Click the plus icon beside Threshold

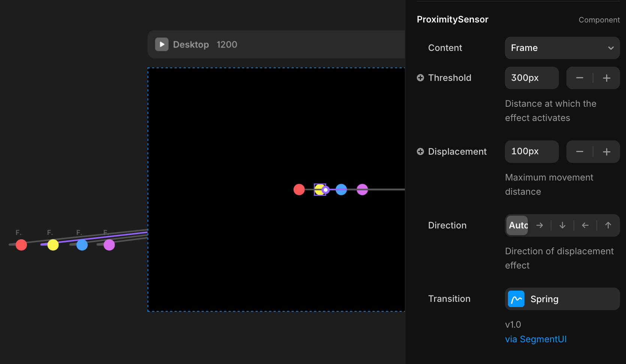[x=420, y=78]
